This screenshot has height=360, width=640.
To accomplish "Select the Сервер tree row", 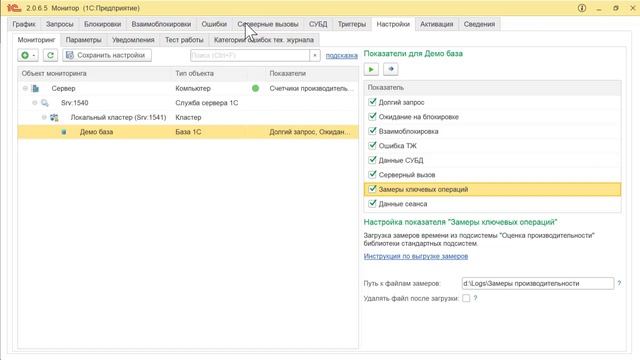I will (x=188, y=88).
